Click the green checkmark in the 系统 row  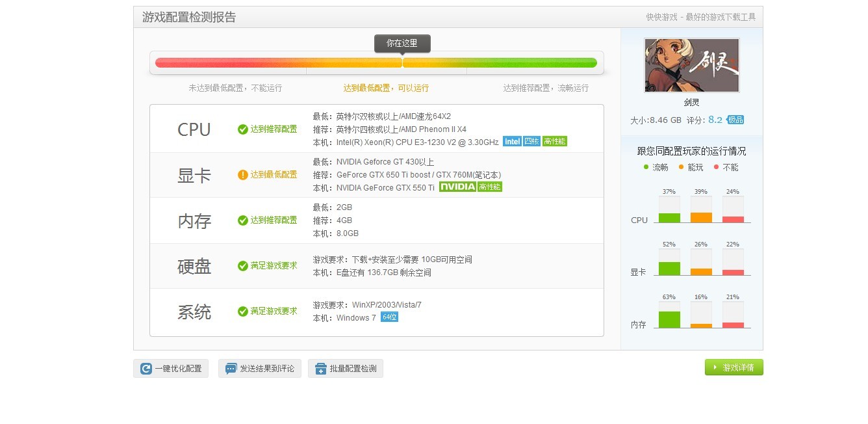tap(243, 311)
